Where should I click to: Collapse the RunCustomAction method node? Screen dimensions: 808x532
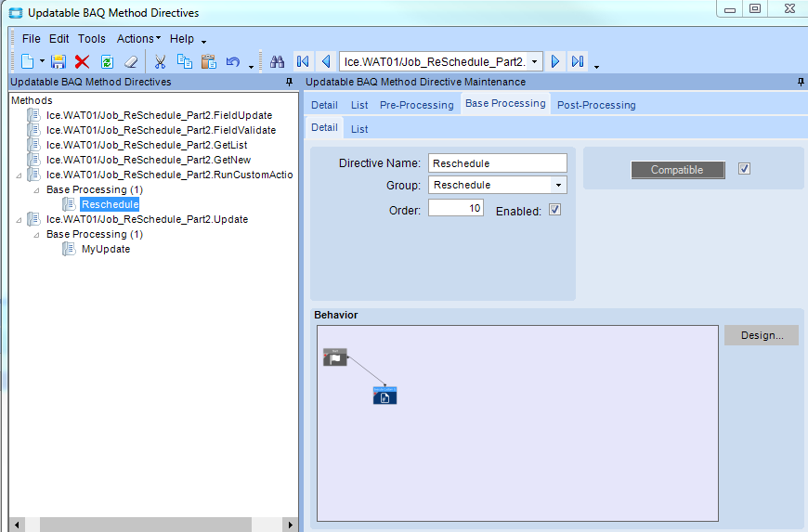coord(20,175)
